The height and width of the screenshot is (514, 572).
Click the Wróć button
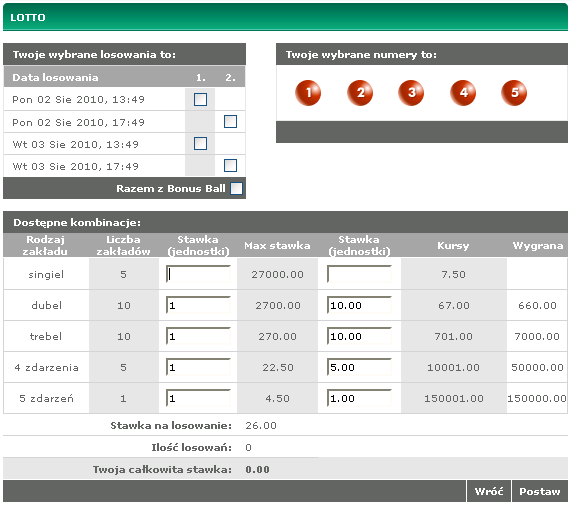coord(488,491)
